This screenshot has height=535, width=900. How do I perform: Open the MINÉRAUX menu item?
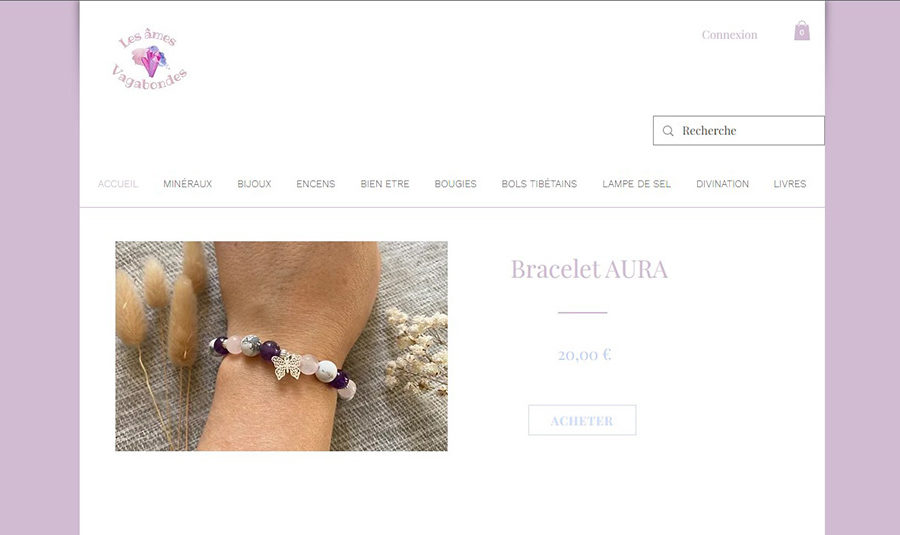click(188, 184)
